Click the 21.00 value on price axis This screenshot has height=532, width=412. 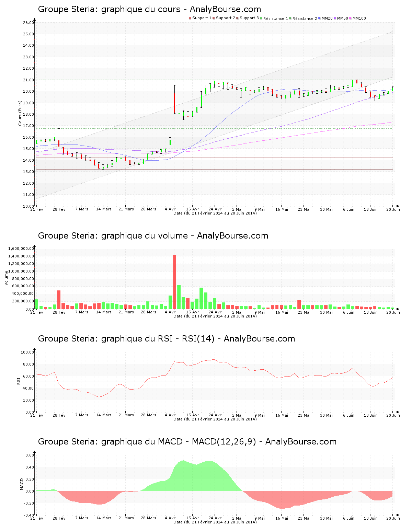[x=28, y=80]
